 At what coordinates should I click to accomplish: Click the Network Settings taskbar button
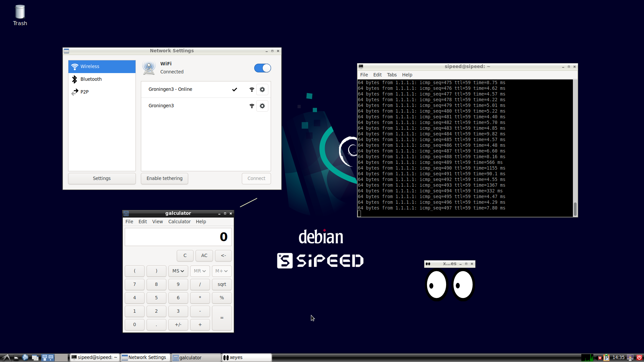coord(145,358)
